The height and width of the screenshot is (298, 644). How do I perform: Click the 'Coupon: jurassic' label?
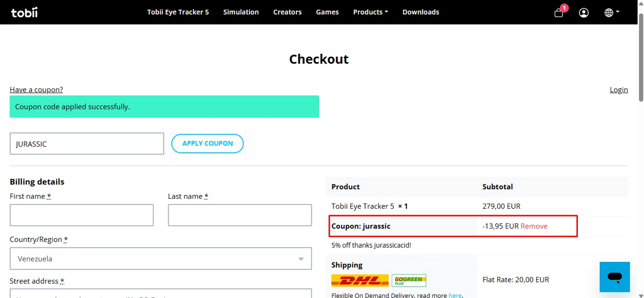click(x=361, y=226)
